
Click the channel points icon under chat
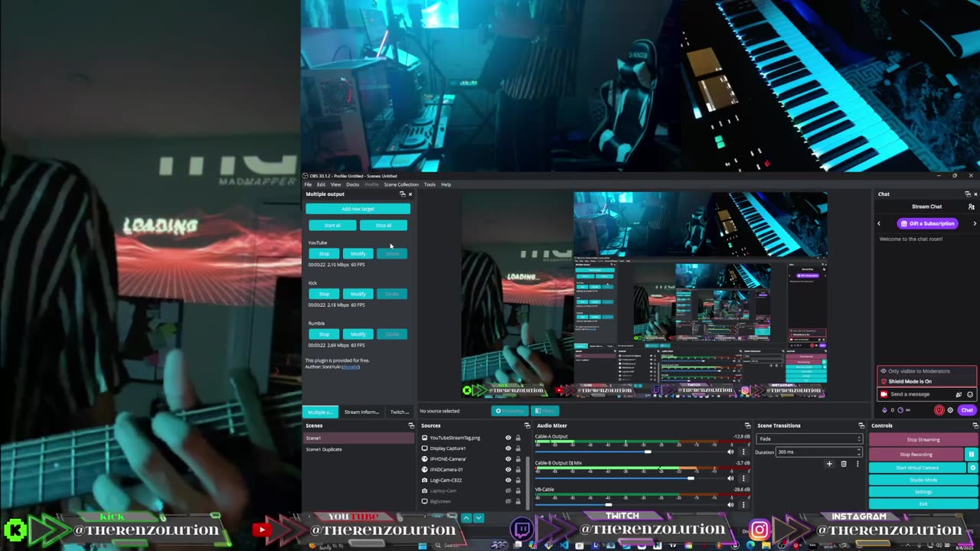[x=900, y=410]
